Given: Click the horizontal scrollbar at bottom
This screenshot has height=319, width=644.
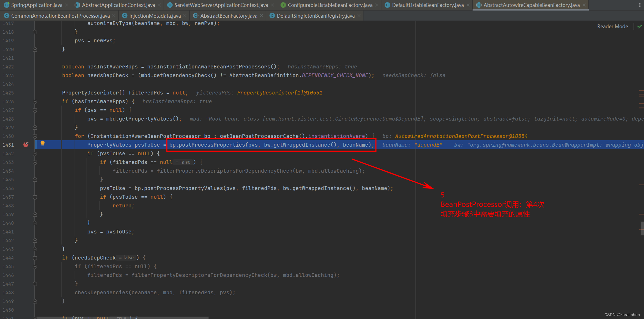Looking at the screenshot, I should [123, 318].
